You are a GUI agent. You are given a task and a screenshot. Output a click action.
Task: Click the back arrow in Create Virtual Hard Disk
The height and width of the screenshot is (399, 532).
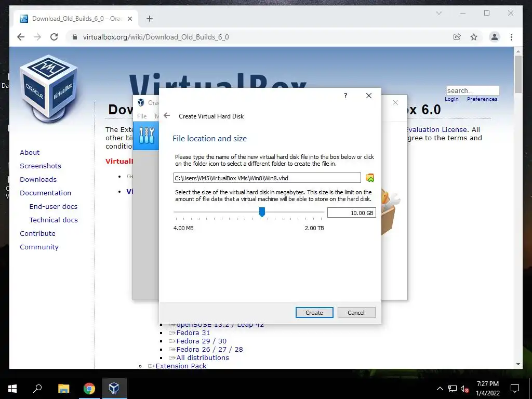167,116
